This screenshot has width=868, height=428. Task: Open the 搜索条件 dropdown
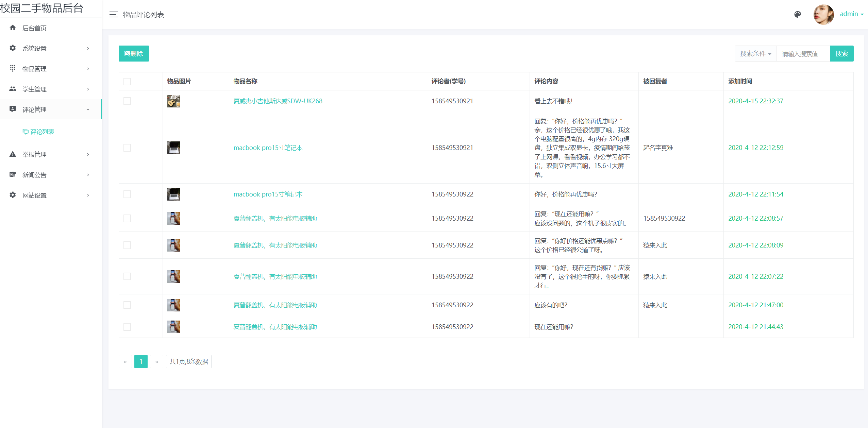point(755,54)
